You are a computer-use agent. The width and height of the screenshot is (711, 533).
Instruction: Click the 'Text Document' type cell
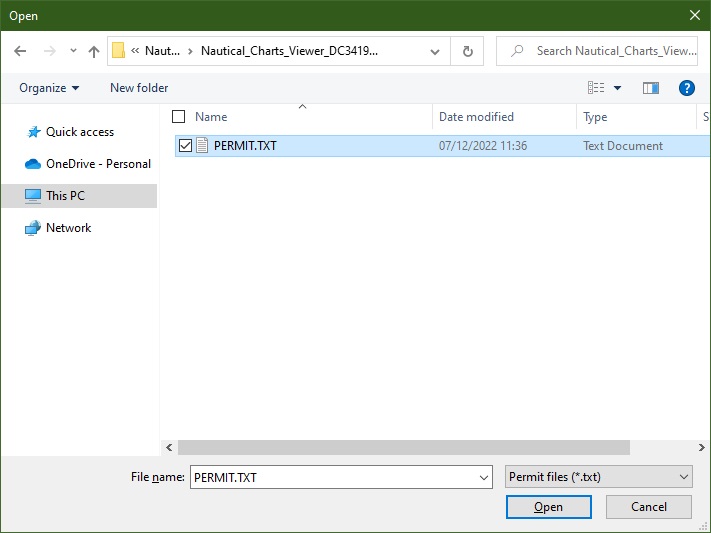(x=623, y=146)
